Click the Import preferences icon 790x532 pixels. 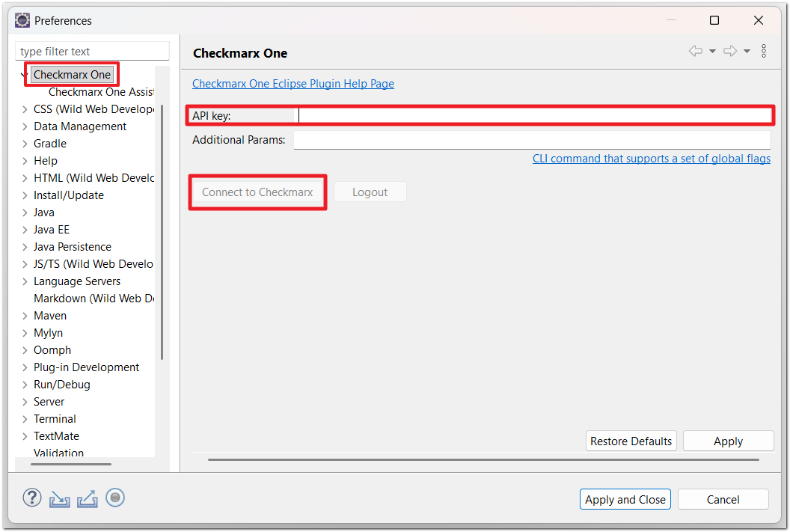(59, 499)
